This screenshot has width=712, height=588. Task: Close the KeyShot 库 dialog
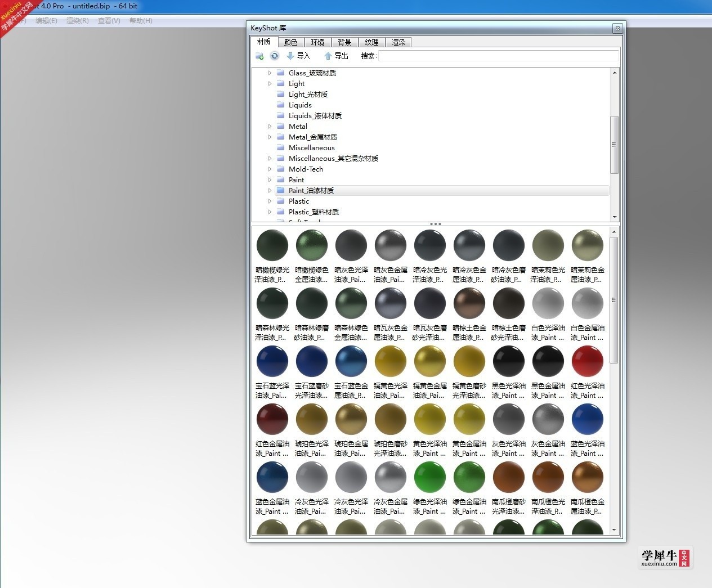[x=617, y=28]
